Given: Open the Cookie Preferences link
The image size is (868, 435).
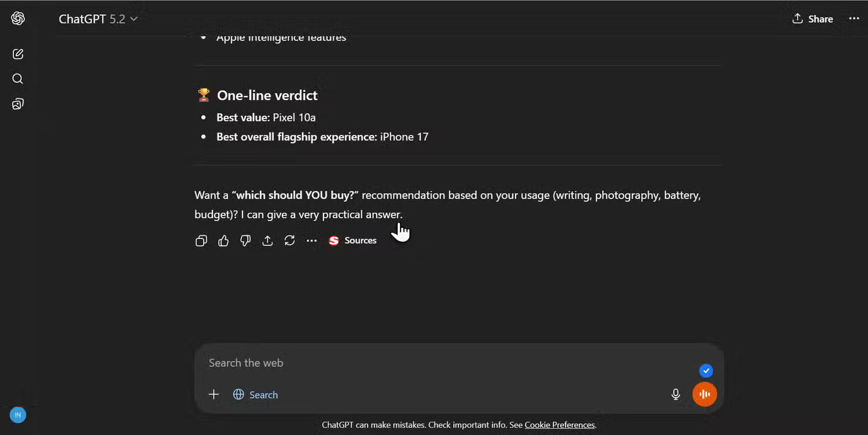Looking at the screenshot, I should (x=559, y=425).
